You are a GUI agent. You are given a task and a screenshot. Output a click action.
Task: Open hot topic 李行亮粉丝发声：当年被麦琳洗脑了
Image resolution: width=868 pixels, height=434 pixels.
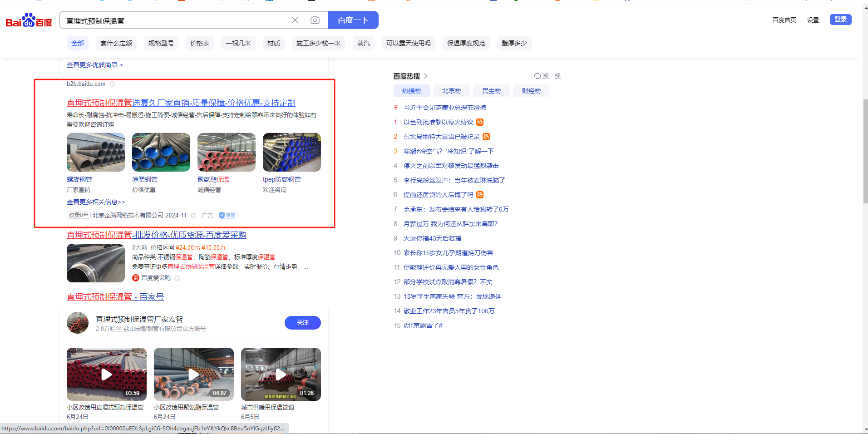pos(454,180)
